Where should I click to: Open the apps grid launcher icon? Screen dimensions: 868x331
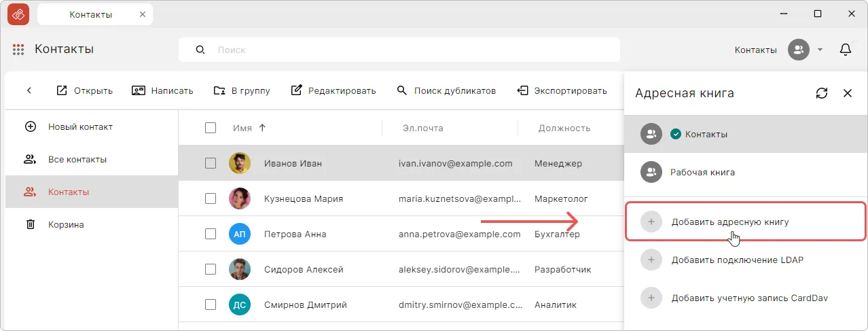point(18,50)
